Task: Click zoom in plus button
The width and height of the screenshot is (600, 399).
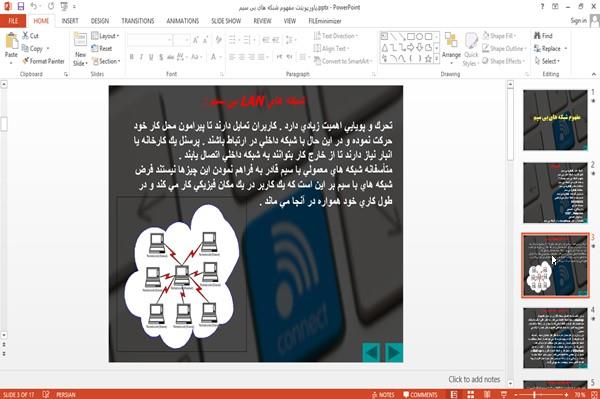Action: coord(566,395)
